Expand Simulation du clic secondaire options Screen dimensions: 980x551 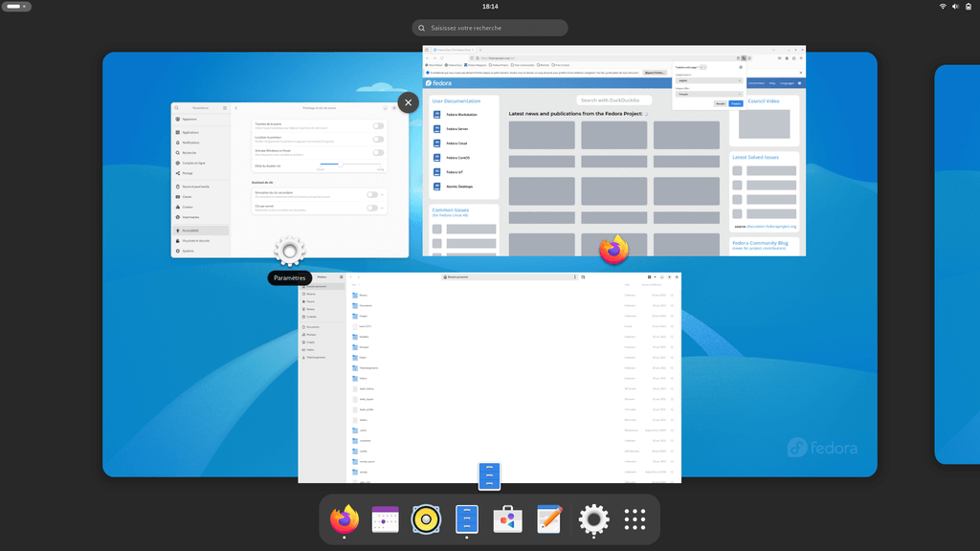[x=383, y=195]
